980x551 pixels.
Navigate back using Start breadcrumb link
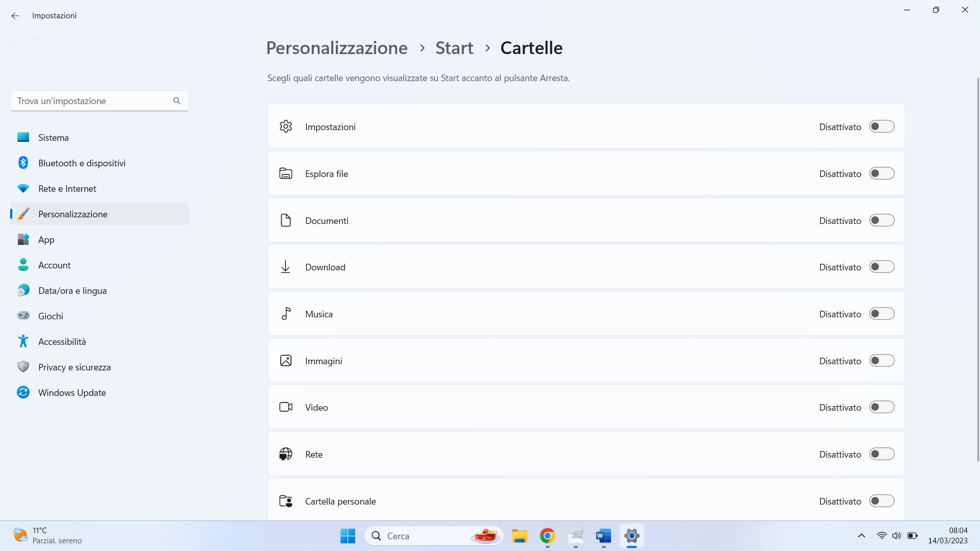[454, 47]
